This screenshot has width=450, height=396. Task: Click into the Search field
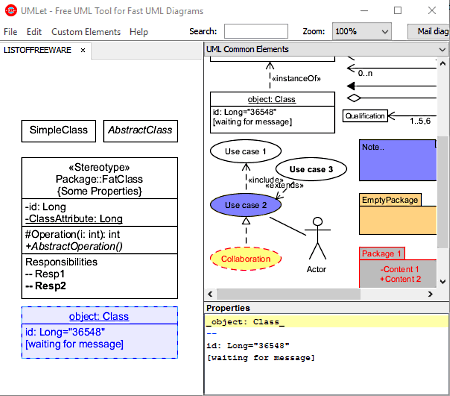[256, 31]
